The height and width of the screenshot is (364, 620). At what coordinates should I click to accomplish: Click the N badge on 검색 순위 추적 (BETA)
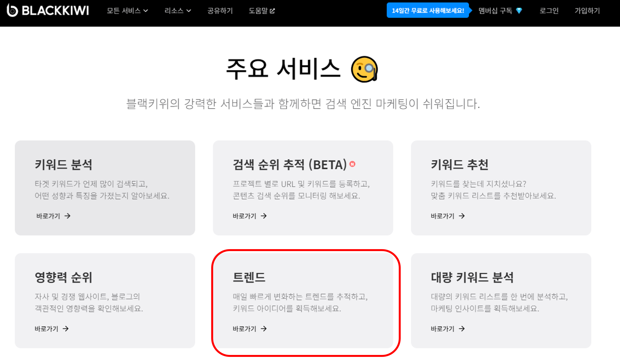[x=353, y=164]
